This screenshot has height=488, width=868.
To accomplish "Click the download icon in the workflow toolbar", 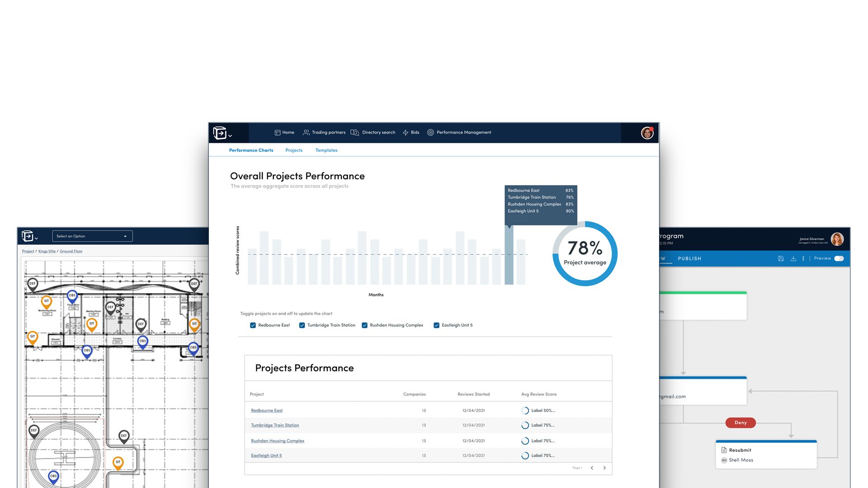I will pyautogui.click(x=793, y=259).
